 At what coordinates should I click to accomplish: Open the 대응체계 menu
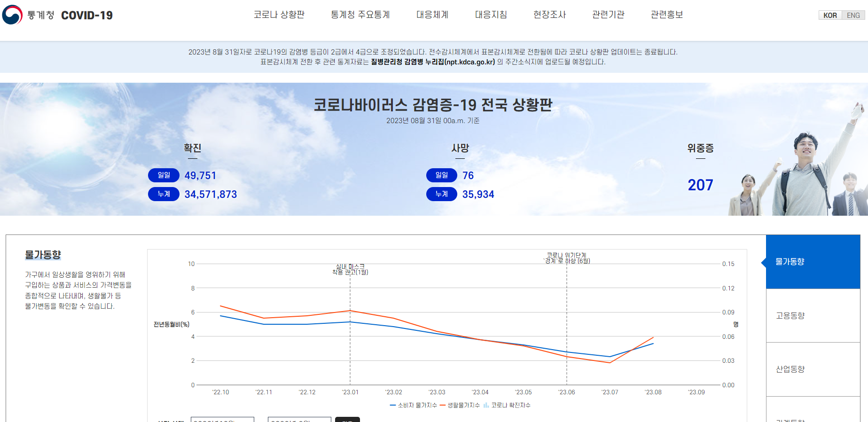pyautogui.click(x=432, y=15)
